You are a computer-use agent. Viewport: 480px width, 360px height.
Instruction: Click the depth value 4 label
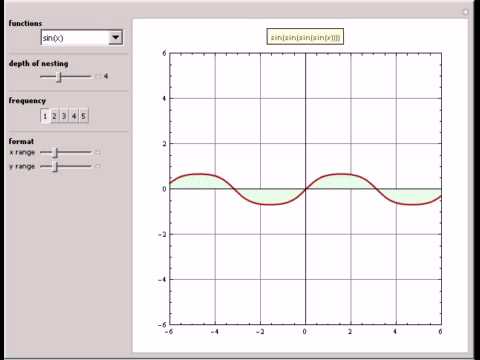[106, 76]
